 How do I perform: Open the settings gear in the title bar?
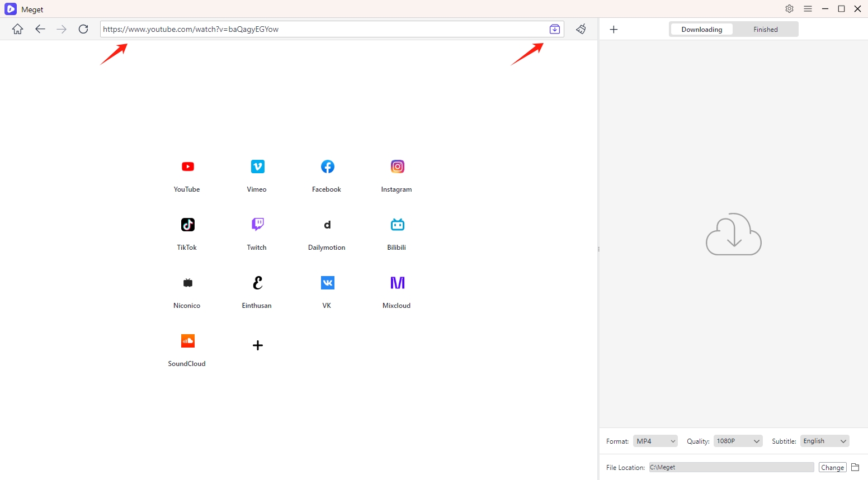point(790,9)
